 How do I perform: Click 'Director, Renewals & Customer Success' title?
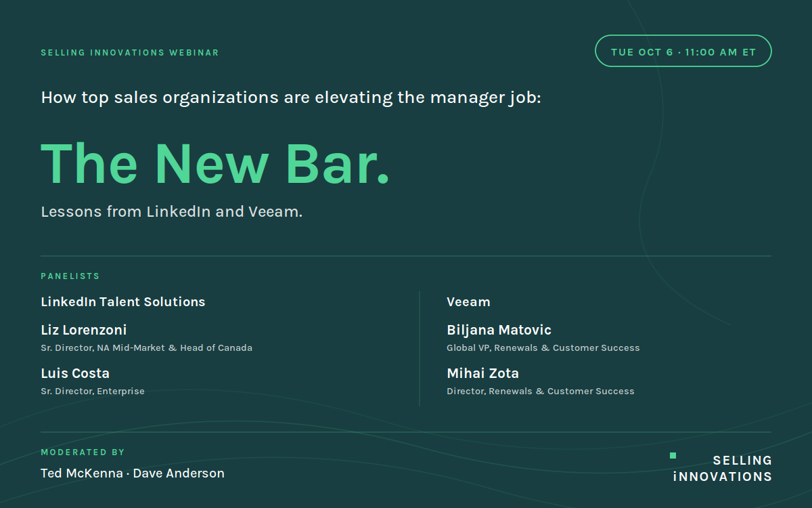coord(541,391)
